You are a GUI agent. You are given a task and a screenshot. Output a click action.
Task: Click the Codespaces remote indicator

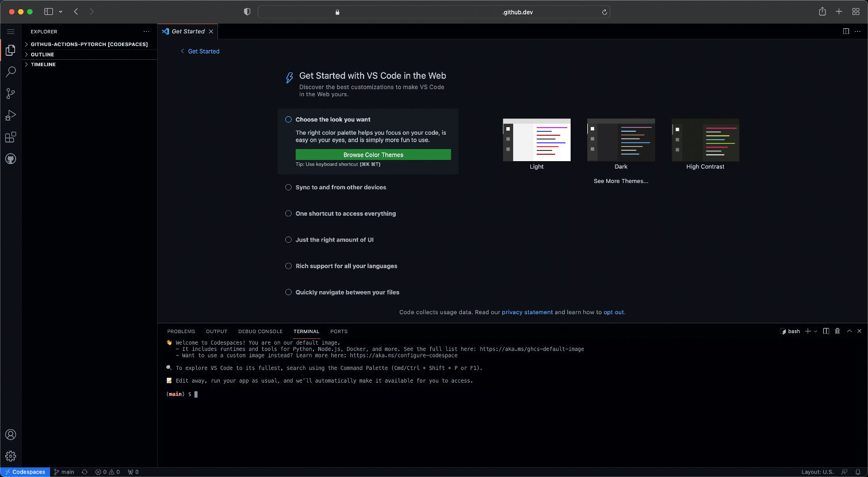[25, 472]
